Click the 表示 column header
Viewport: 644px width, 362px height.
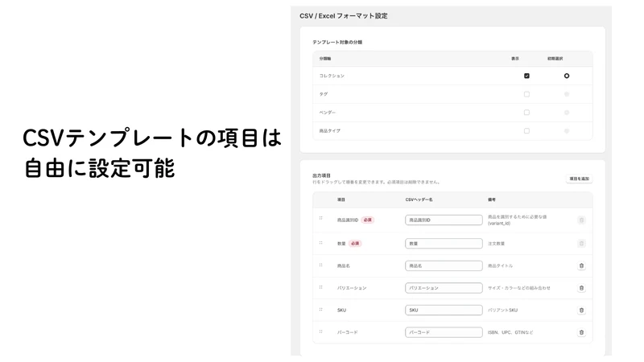(x=515, y=59)
